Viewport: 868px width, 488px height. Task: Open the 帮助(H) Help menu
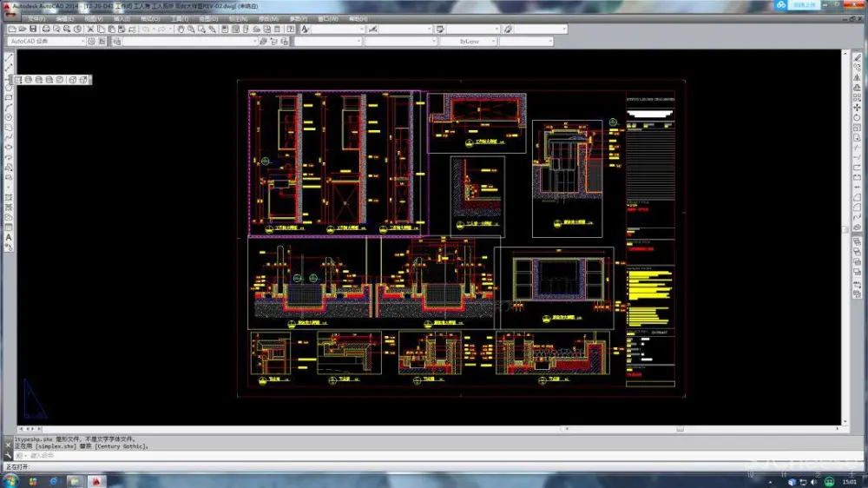357,17
